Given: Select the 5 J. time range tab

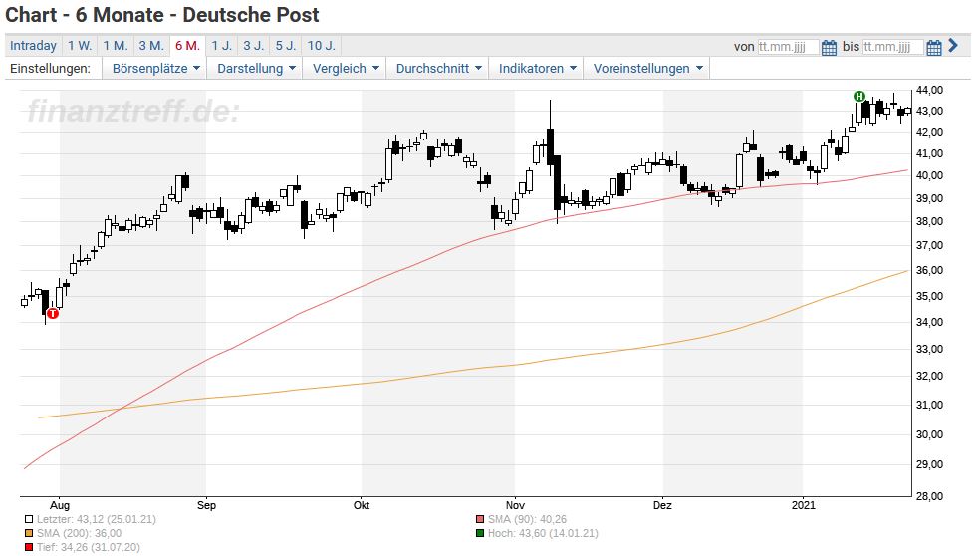Looking at the screenshot, I should pyautogui.click(x=286, y=46).
